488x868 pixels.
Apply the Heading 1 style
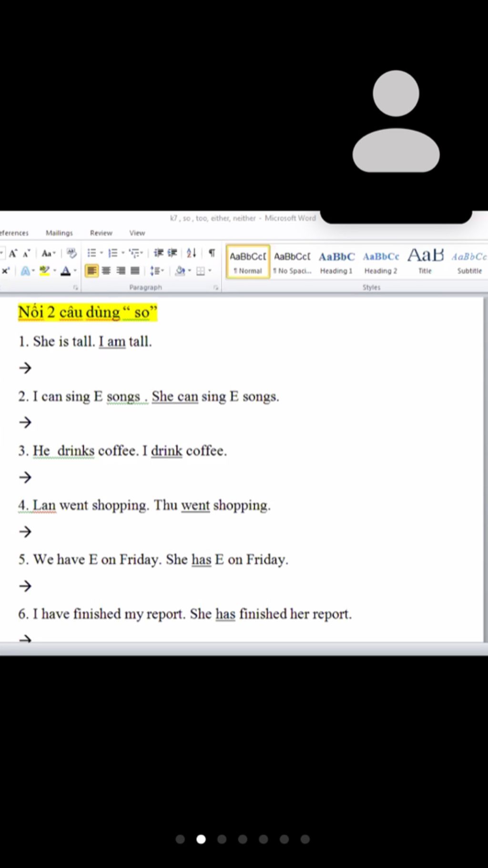coord(336,262)
